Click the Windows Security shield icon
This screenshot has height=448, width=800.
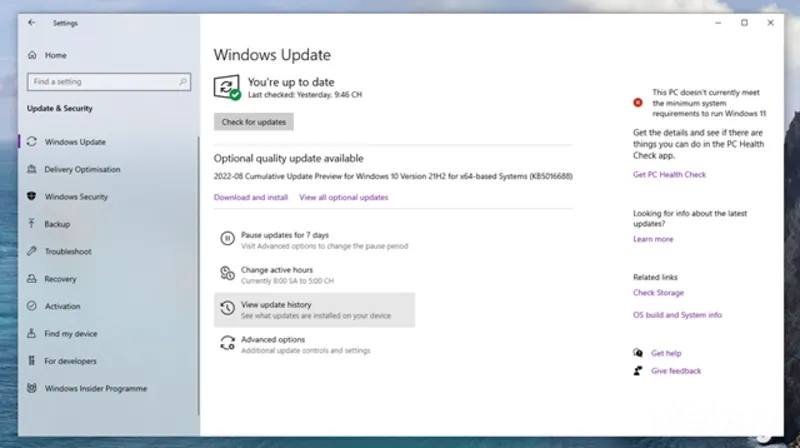click(32, 196)
